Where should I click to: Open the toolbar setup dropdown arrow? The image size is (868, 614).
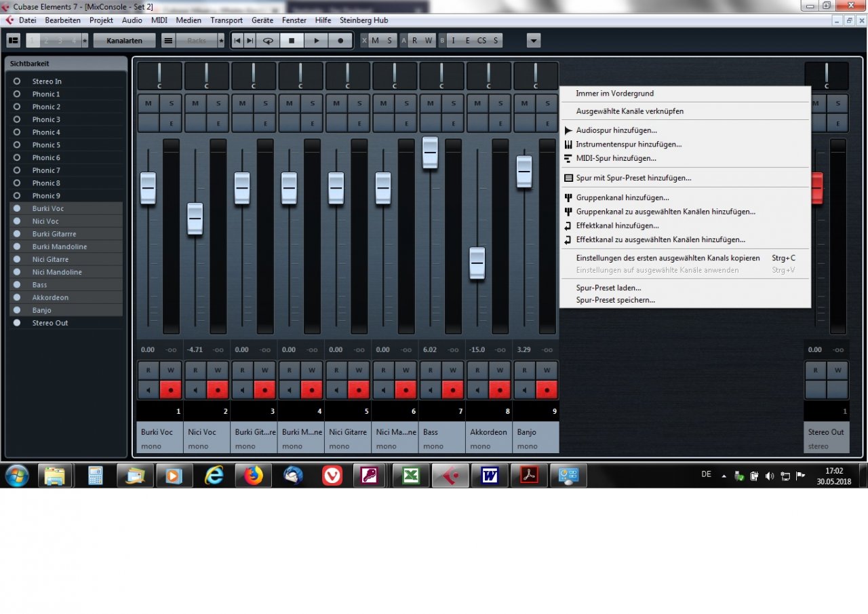[x=534, y=41]
